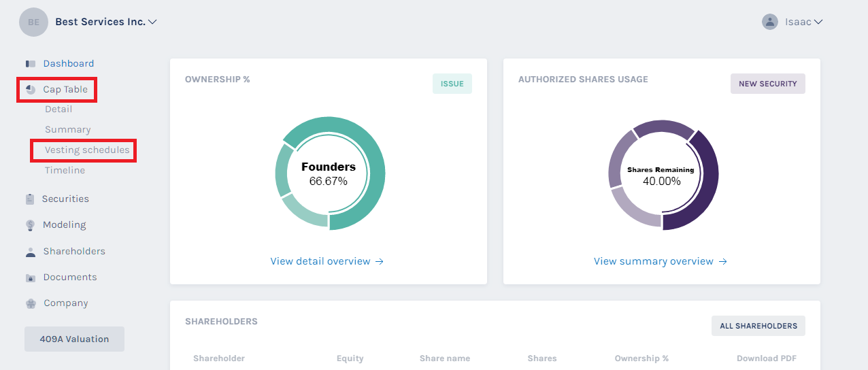The width and height of the screenshot is (868, 370).
Task: Select Detail under Cap Table
Action: coord(59,110)
